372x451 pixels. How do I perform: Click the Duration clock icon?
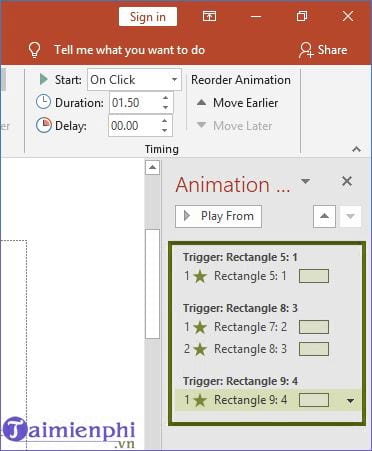(x=43, y=102)
